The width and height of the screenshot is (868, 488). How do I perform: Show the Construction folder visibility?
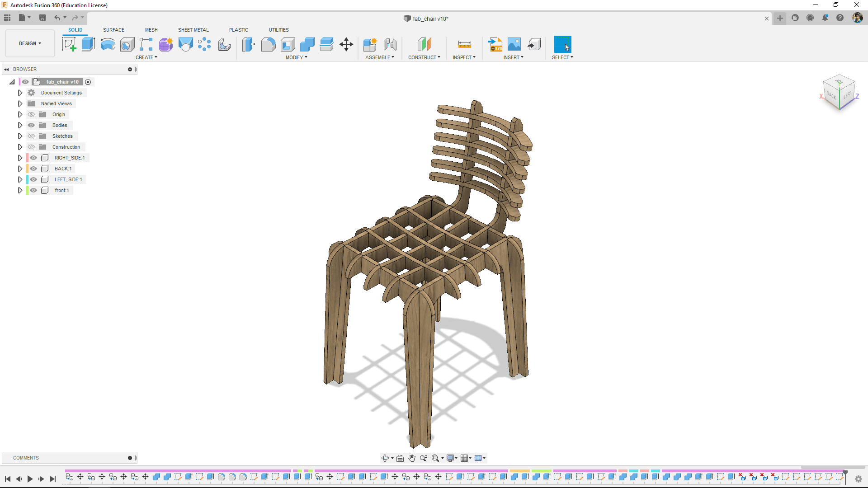tap(31, 147)
